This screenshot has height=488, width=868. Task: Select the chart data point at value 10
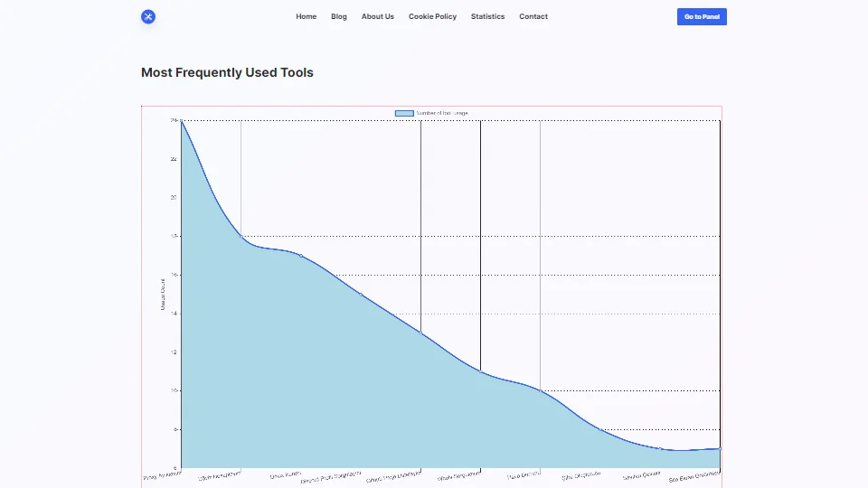tap(541, 390)
